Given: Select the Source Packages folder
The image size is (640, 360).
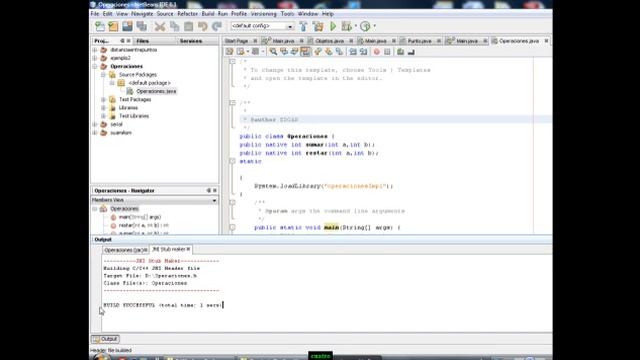Looking at the screenshot, I should [138, 75].
